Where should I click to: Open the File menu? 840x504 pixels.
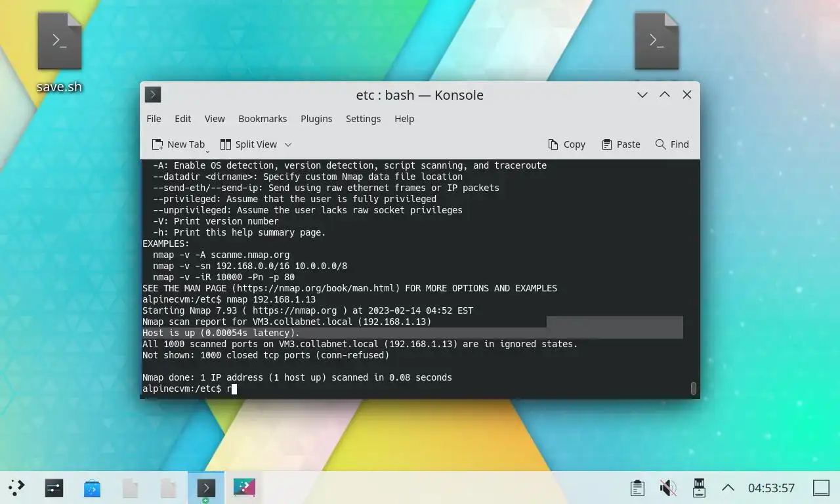pos(154,119)
